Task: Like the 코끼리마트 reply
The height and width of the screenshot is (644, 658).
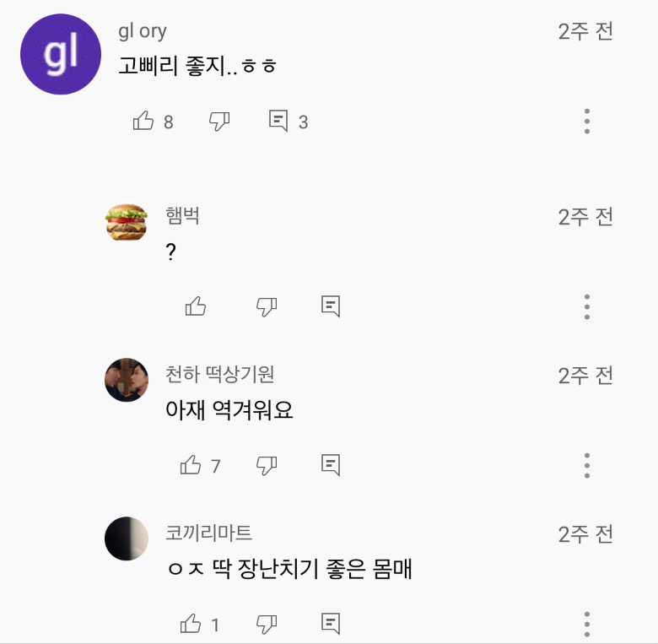Action: 191,625
